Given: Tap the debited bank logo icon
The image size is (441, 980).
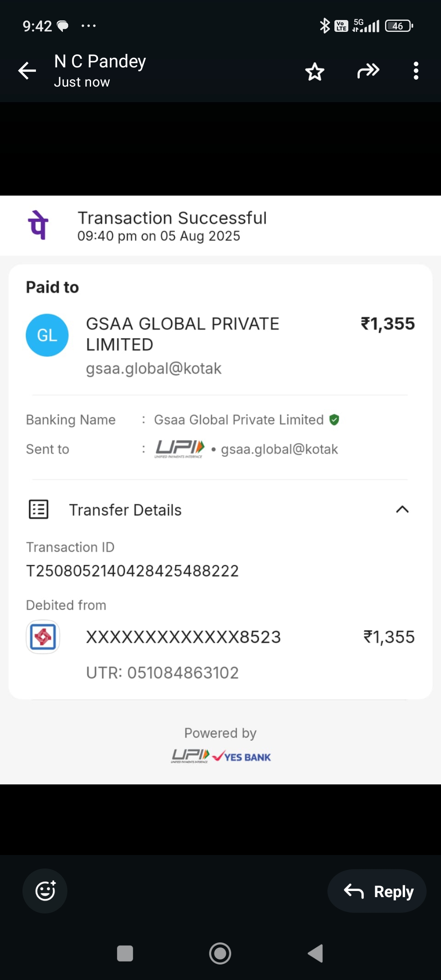Looking at the screenshot, I should tap(43, 637).
